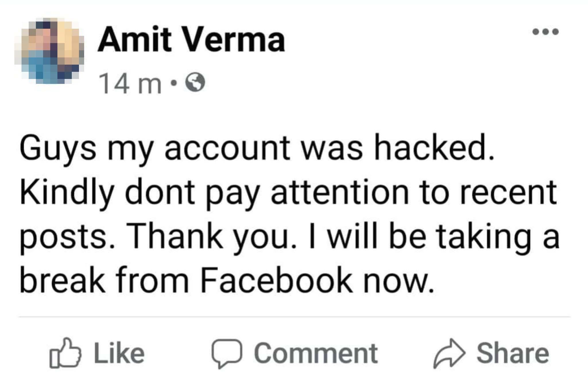
Task: Click the "Kindly dont pay attention" line
Action: pos(288,193)
